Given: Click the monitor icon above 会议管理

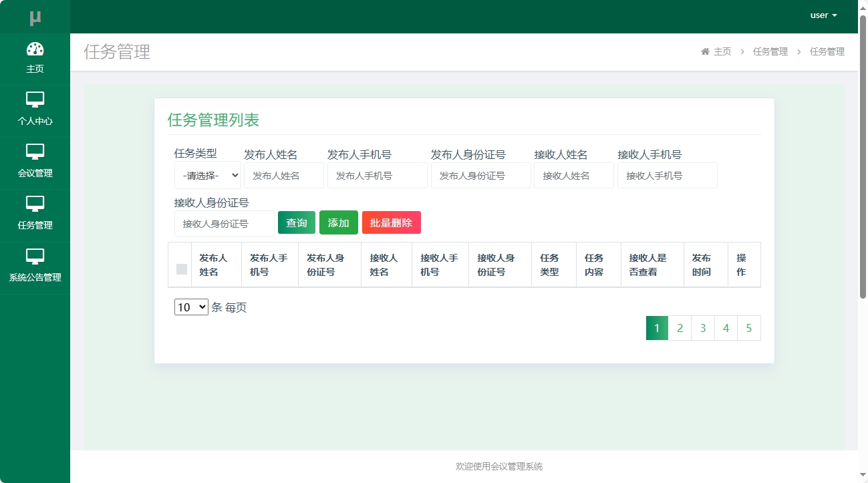Looking at the screenshot, I should pyautogui.click(x=35, y=152).
